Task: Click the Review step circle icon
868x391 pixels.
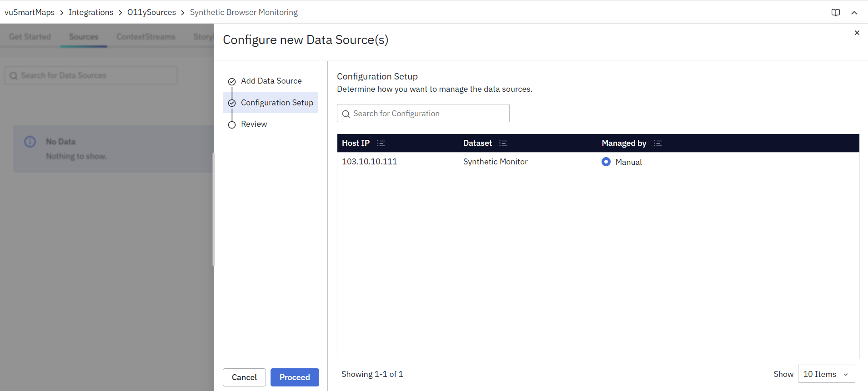Action: pyautogui.click(x=232, y=125)
